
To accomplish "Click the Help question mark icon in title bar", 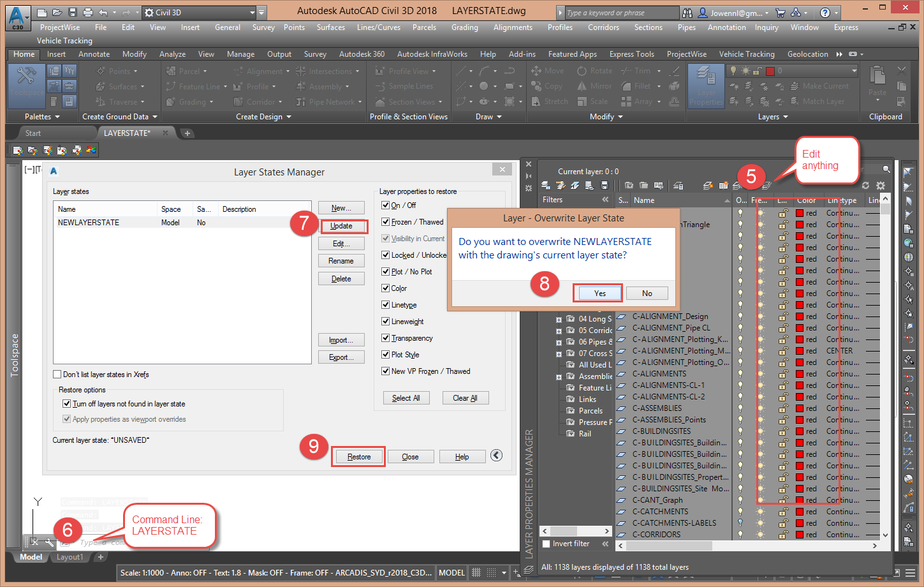I will [825, 13].
